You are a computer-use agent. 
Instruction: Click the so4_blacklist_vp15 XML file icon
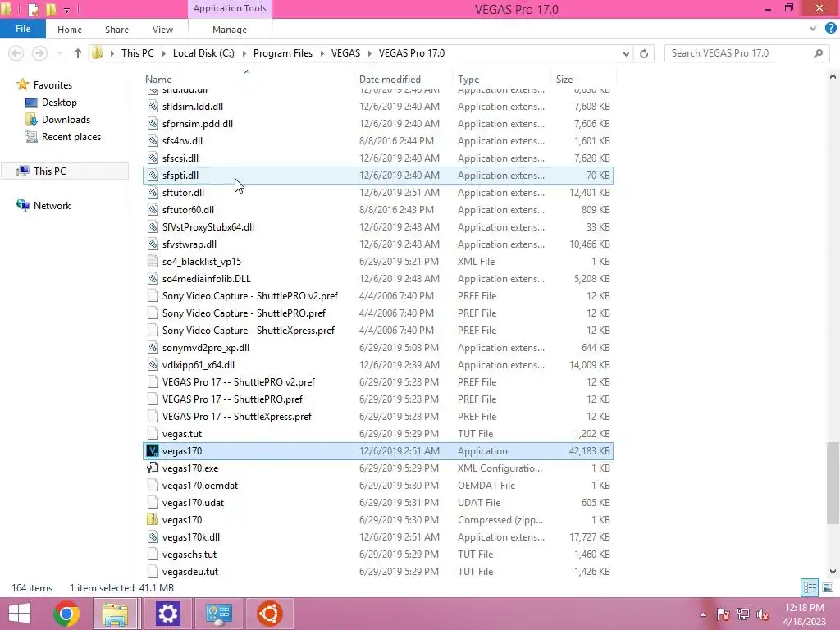[x=153, y=262]
